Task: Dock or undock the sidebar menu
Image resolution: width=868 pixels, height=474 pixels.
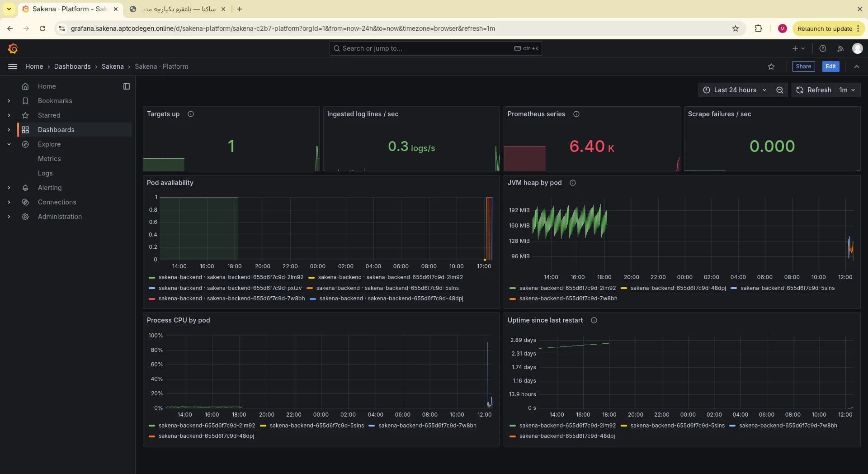Action: click(127, 86)
